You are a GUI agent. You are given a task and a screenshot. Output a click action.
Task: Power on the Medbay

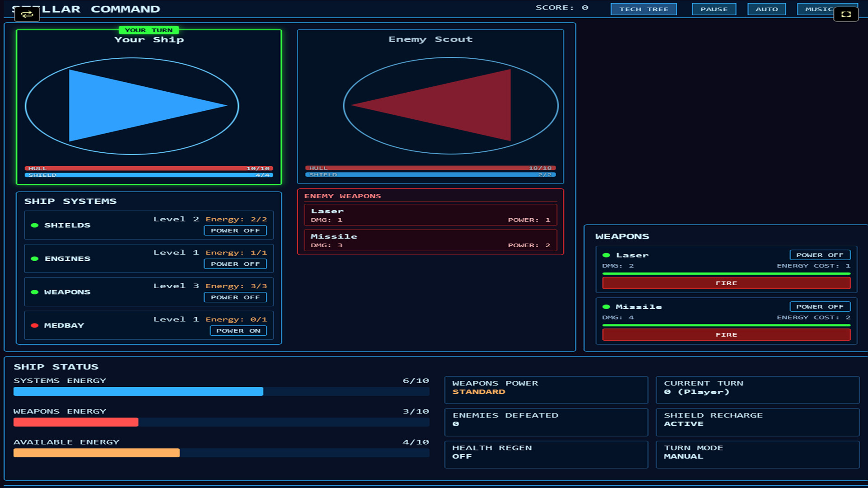point(238,330)
